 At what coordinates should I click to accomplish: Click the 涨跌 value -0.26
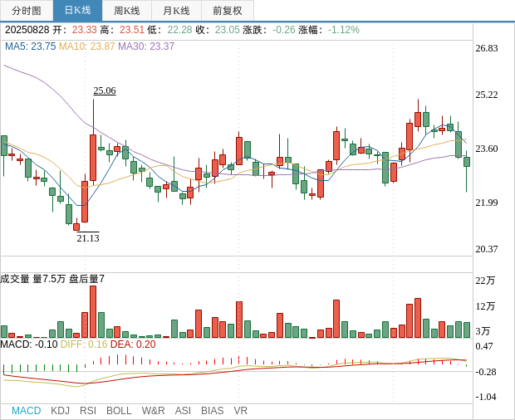tap(284, 30)
